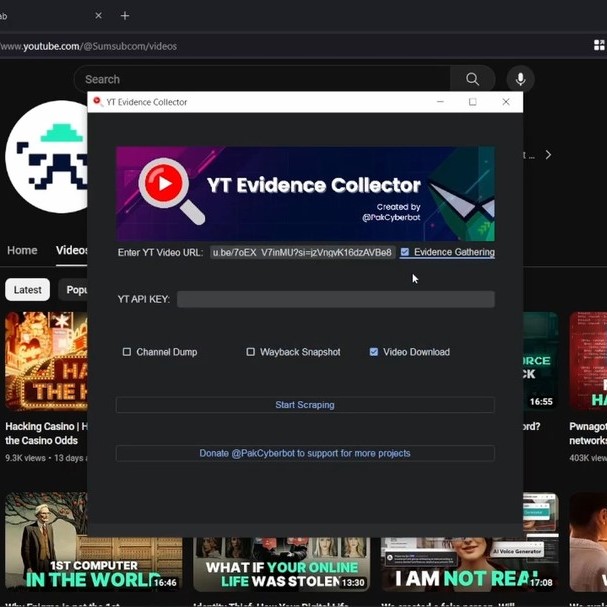Maximize the YT Evidence Collector window

pyautogui.click(x=473, y=102)
